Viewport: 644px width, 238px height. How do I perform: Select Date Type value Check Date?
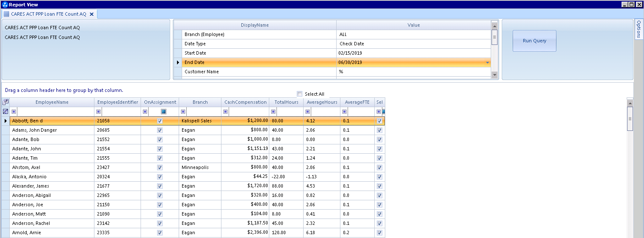point(414,44)
